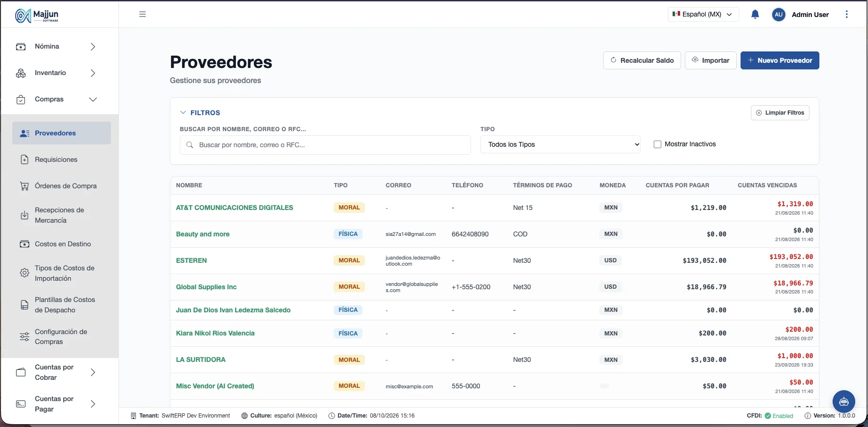Click the supplier search input field

[x=325, y=145]
